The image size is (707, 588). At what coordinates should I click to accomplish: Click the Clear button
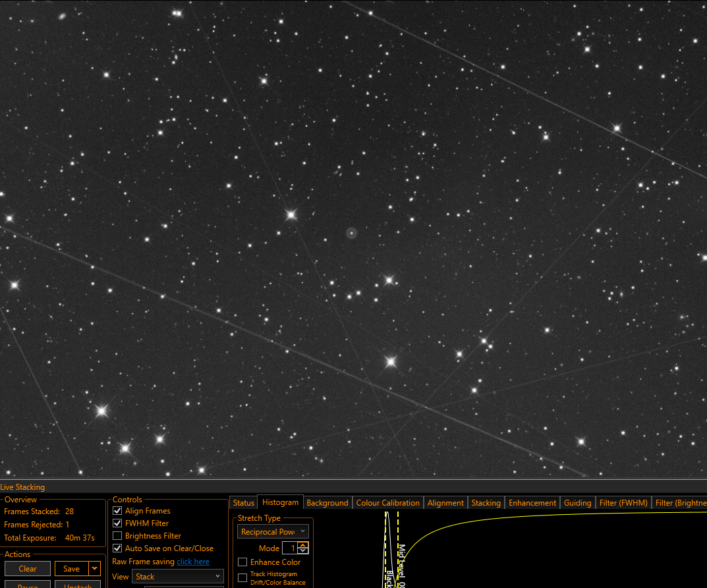coord(28,569)
